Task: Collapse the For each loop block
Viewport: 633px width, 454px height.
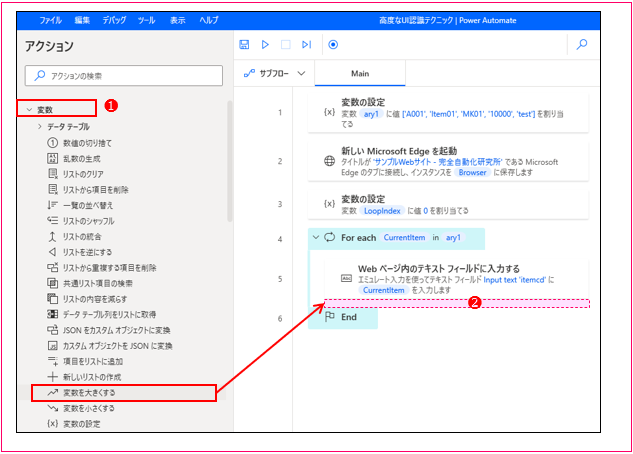Action: 316,237
